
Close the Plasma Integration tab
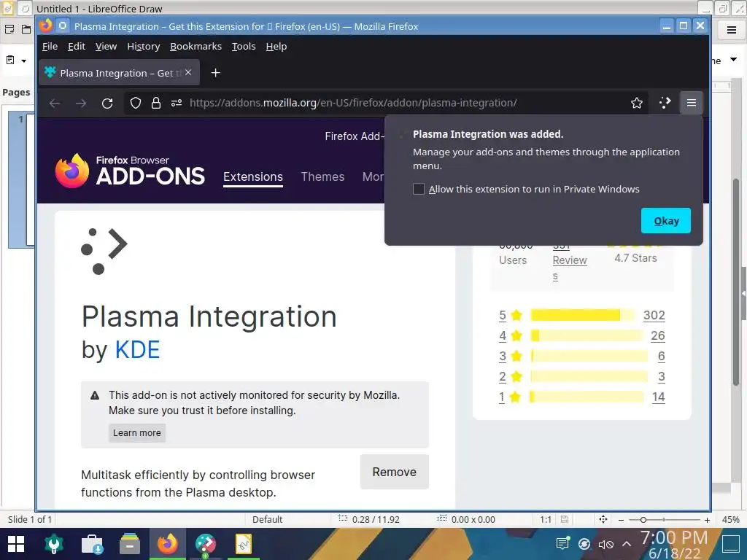point(188,72)
